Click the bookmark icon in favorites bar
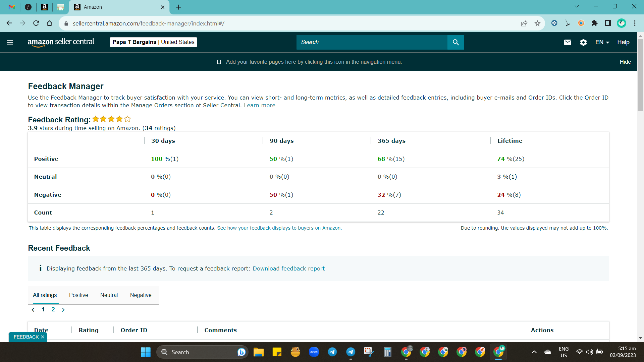The height and width of the screenshot is (362, 644). (x=219, y=62)
